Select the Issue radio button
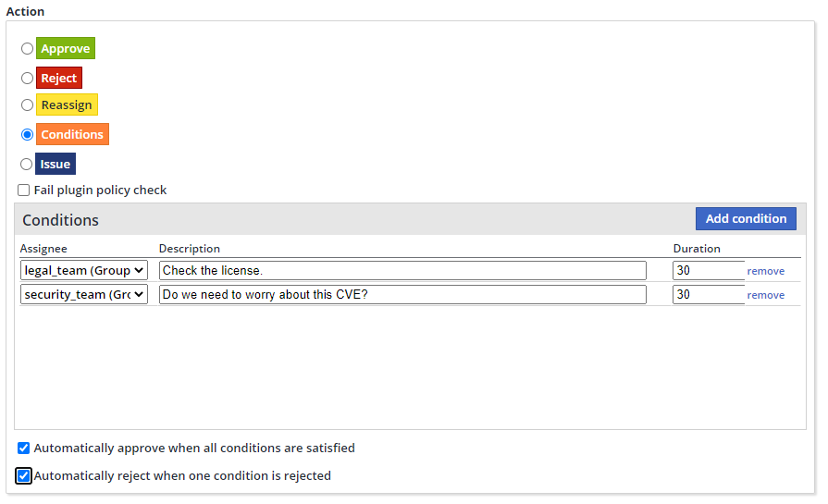 pyautogui.click(x=27, y=165)
